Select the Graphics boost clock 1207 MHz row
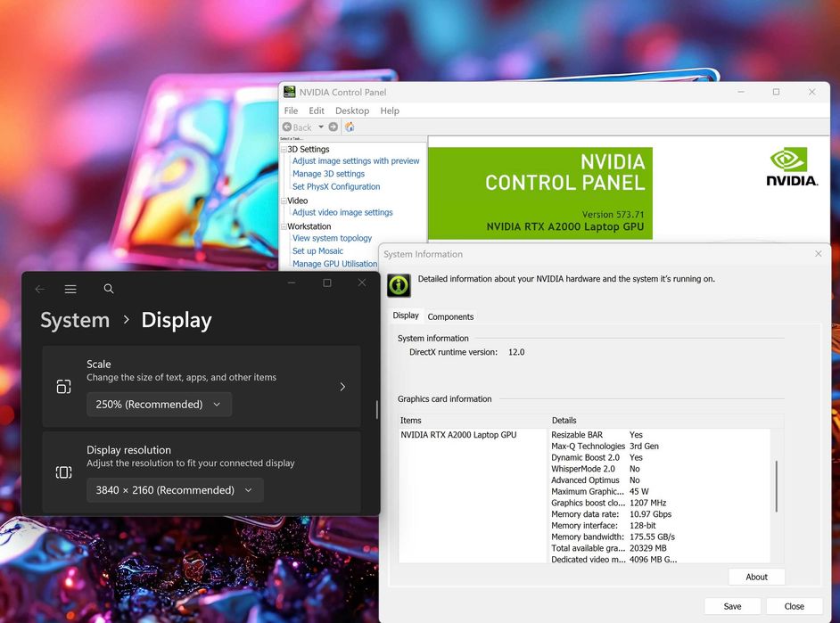This screenshot has width=840, height=623. [660, 503]
